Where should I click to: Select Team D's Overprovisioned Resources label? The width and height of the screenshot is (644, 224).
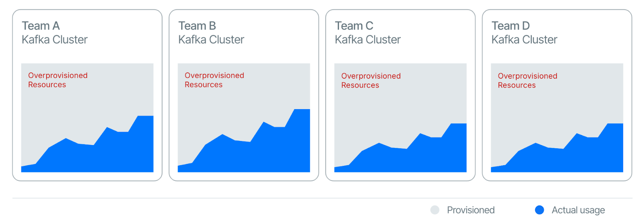click(x=527, y=81)
